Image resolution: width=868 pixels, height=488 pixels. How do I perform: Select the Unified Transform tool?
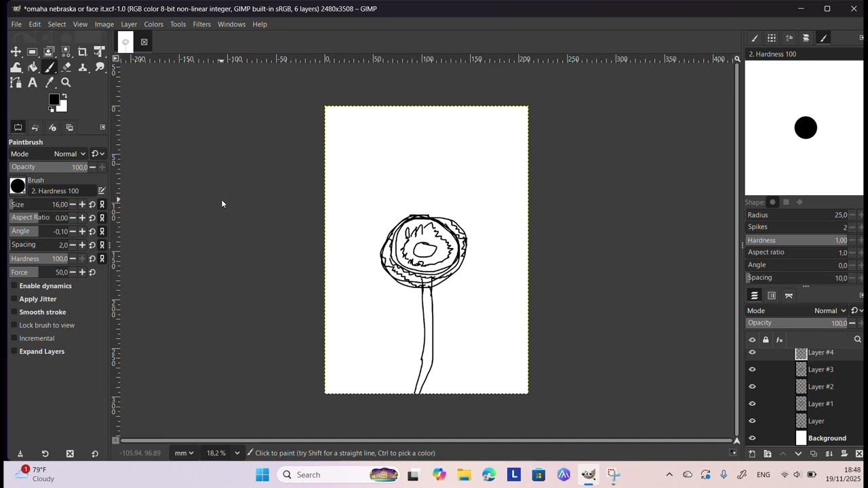(100, 52)
